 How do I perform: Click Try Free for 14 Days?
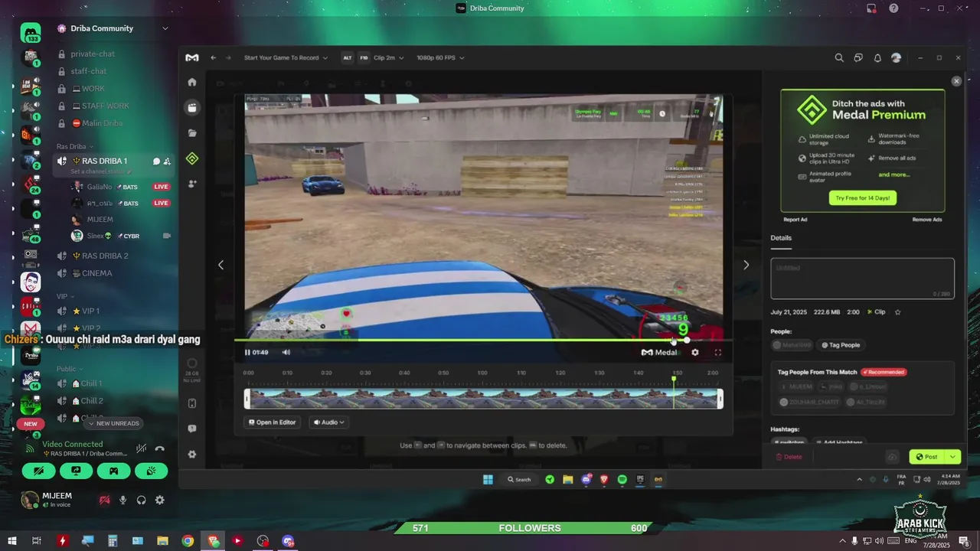coord(862,198)
